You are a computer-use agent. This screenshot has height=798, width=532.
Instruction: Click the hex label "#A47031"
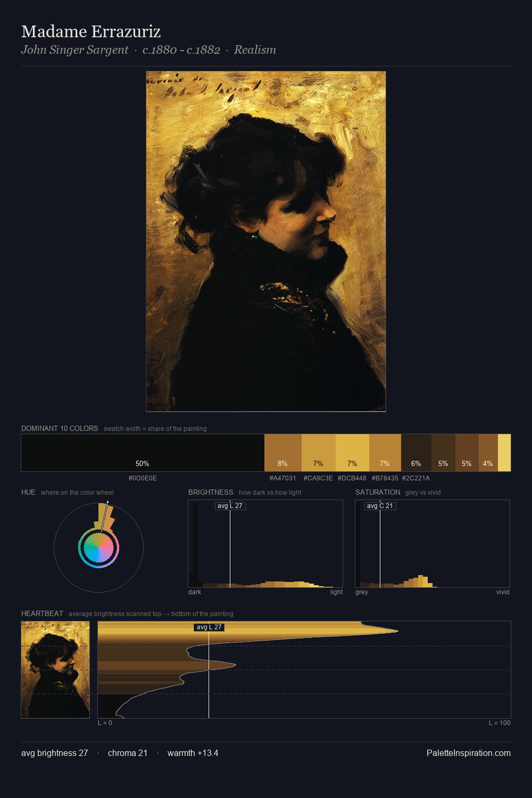(x=283, y=478)
